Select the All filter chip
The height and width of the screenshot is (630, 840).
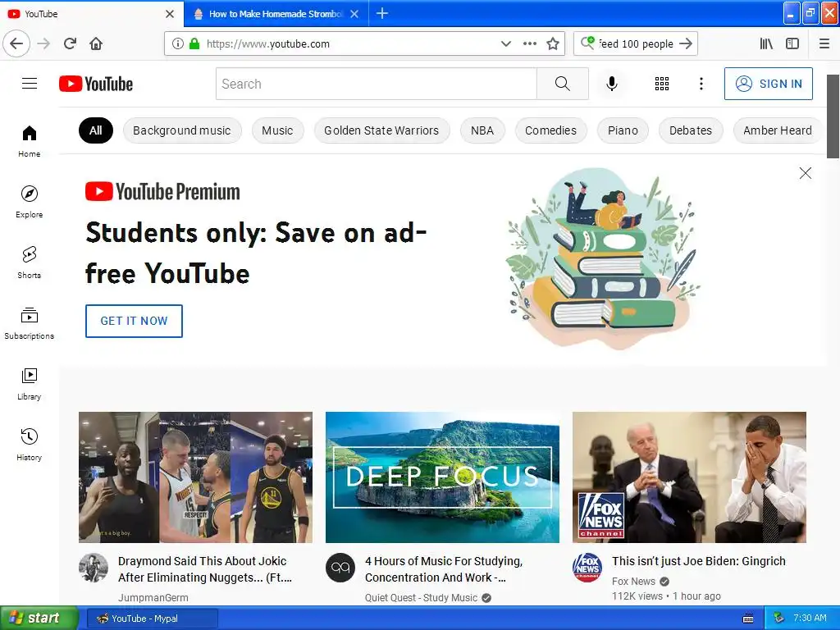(x=96, y=130)
